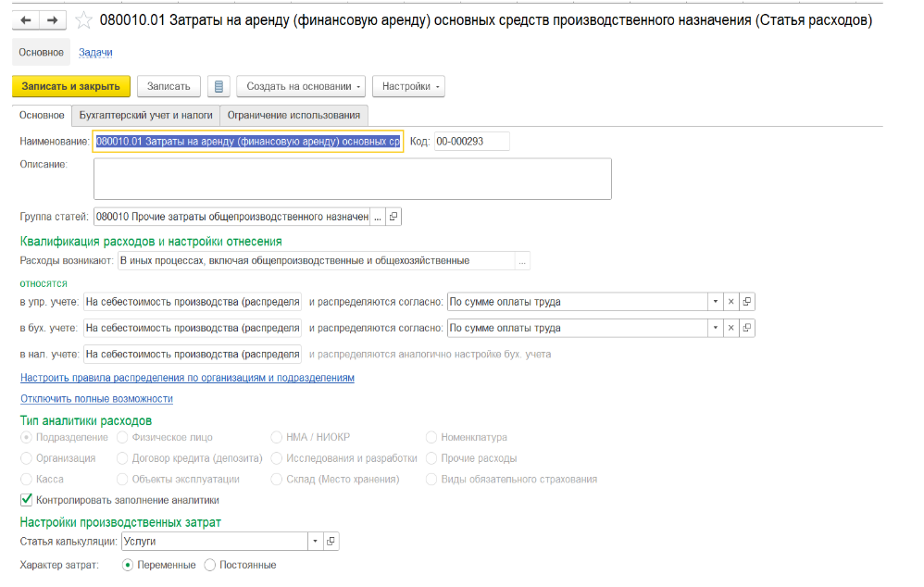Select the Переменные radio button
This screenshot has width=924, height=587.
(x=128, y=565)
